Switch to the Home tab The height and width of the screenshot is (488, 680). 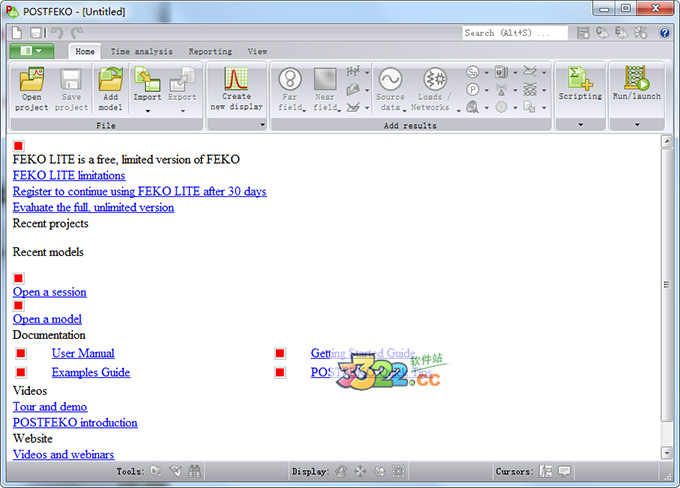[x=85, y=51]
